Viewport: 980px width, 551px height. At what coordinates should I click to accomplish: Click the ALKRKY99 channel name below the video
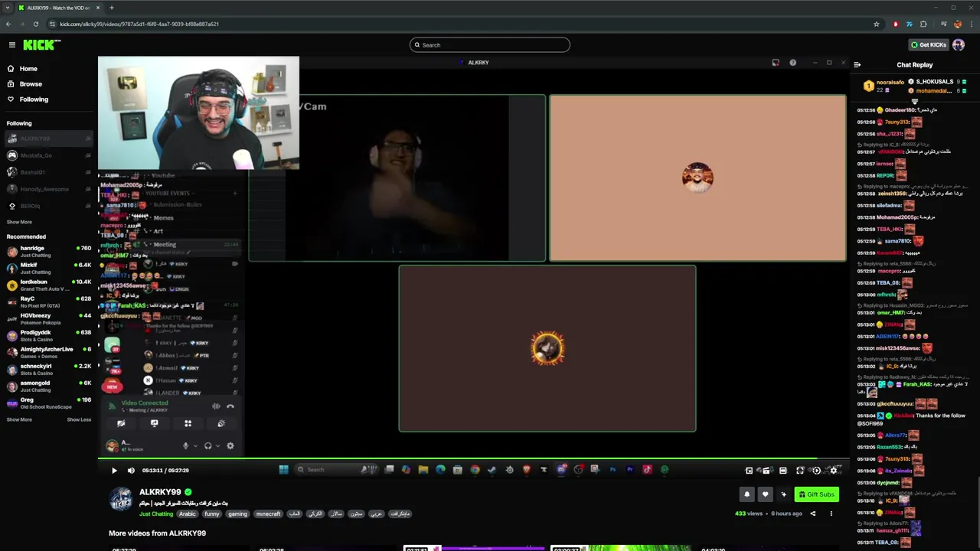click(x=160, y=492)
